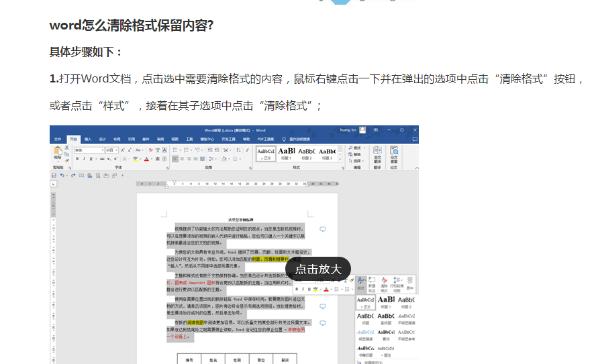Click the heading word怎么清除格式保留内容?

click(x=132, y=25)
